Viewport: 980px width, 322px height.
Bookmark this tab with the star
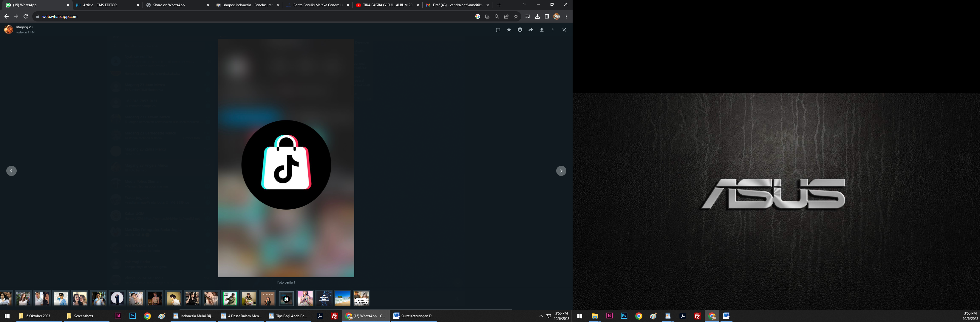(x=516, y=16)
